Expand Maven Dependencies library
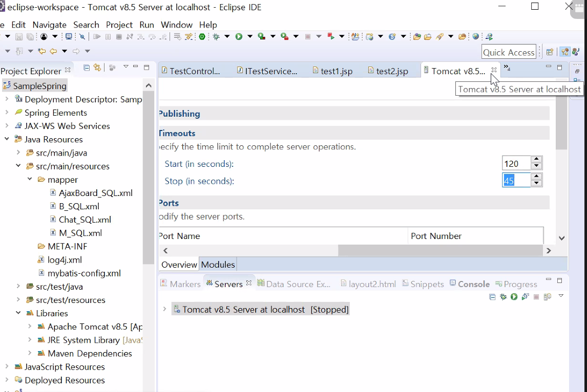 [x=30, y=353]
